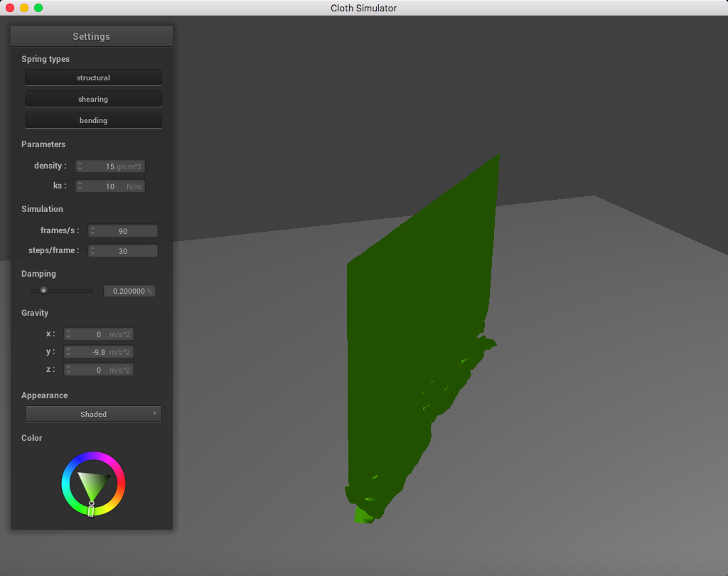Image resolution: width=728 pixels, height=576 pixels.
Task: Toggle the structural spring type
Action: (x=93, y=78)
